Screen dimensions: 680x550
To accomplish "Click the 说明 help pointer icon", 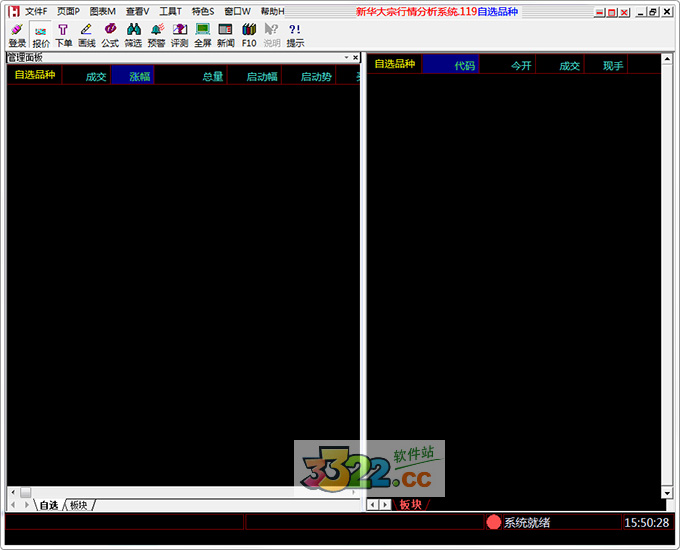I will click(272, 35).
